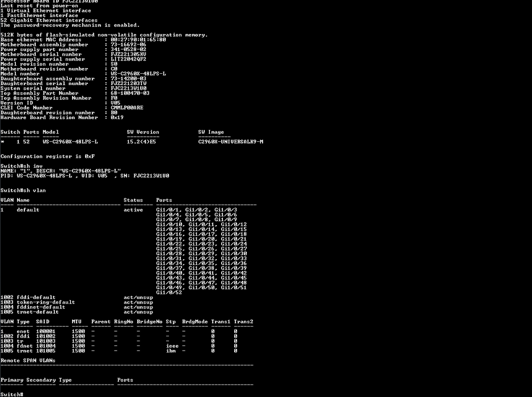This screenshot has height=397, width=532.
Task: Select the "Model revision number" label
Action: [x=35, y=64]
